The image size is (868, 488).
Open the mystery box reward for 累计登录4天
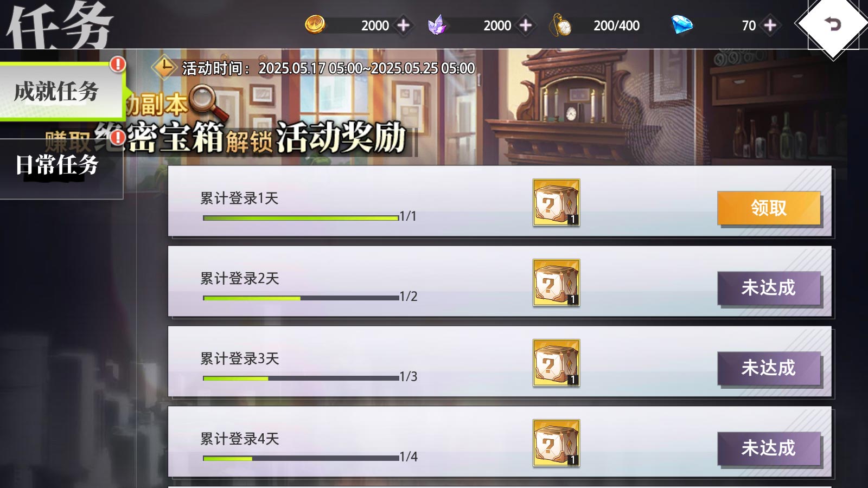(x=556, y=443)
